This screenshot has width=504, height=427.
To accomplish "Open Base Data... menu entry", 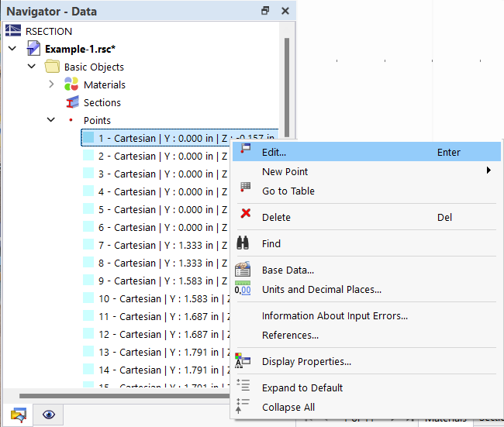I will click(x=367, y=270).
